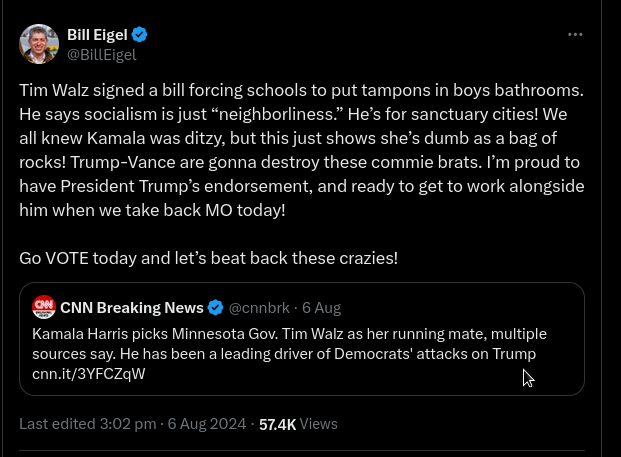621x457 pixels.
Task: Click the CNN logo avatar in quoted tweet
Action: point(43,307)
